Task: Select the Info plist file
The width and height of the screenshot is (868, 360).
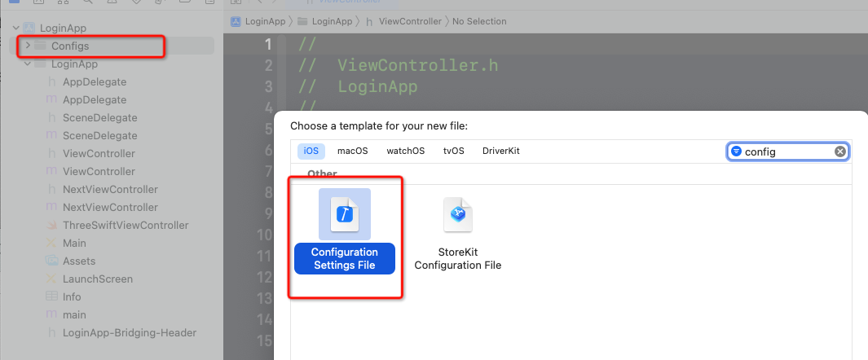Action: (x=63, y=297)
